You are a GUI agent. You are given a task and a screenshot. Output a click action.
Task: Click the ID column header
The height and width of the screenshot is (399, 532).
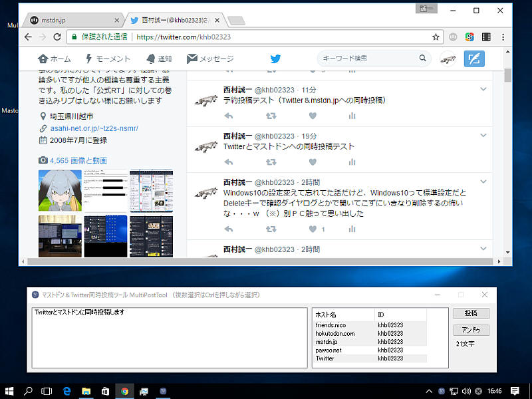pos(400,315)
